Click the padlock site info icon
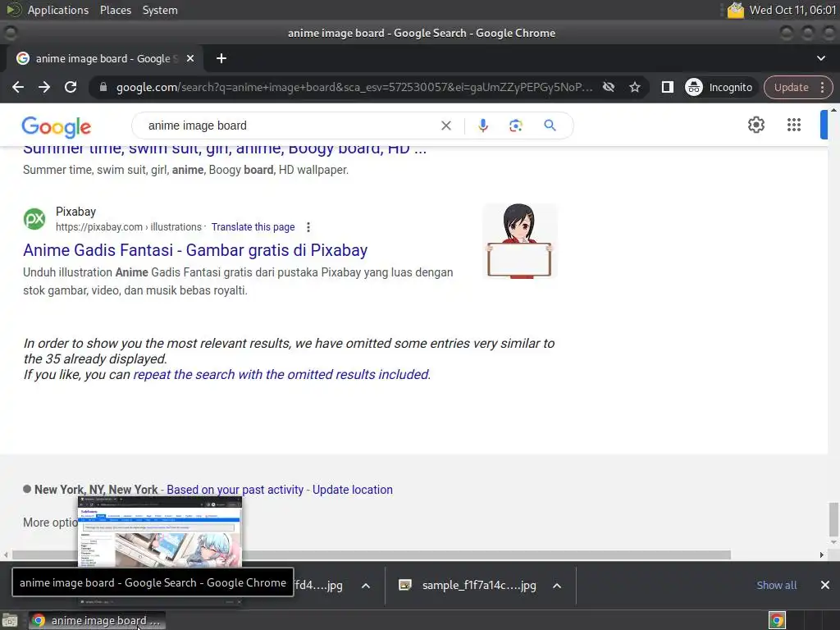 tap(103, 87)
